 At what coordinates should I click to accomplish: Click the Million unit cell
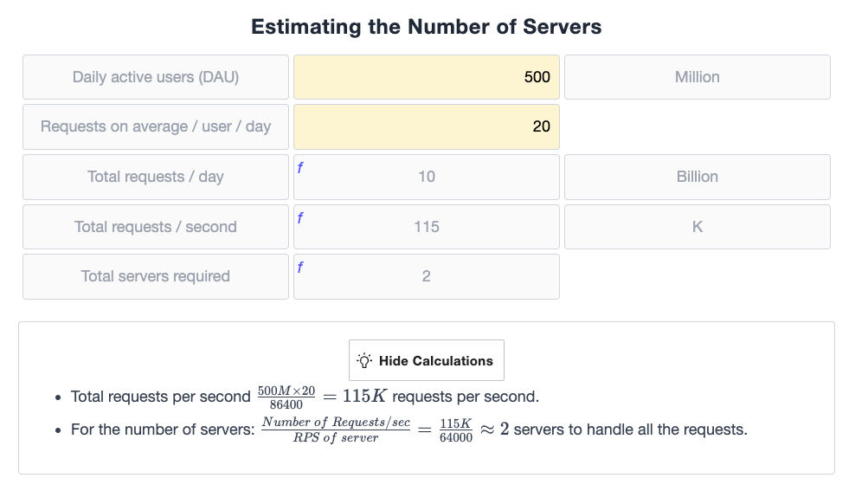click(698, 77)
